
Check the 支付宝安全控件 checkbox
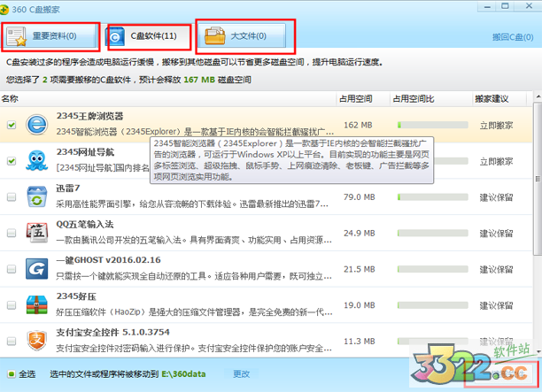(12, 342)
